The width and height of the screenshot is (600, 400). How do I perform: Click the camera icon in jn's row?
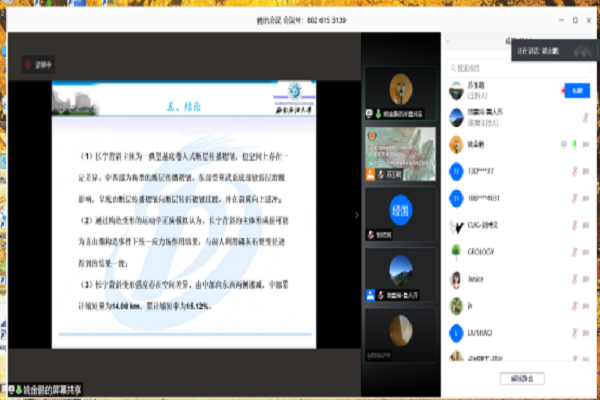pos(586,306)
